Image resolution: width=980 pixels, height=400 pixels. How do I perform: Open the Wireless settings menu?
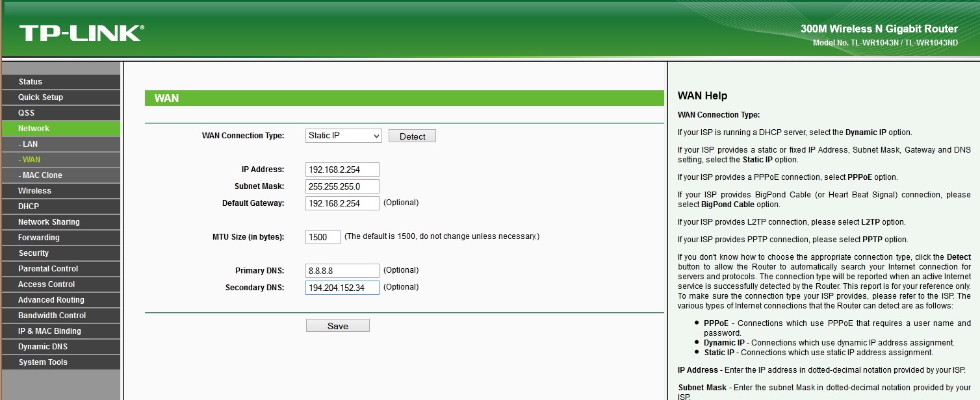(x=60, y=191)
